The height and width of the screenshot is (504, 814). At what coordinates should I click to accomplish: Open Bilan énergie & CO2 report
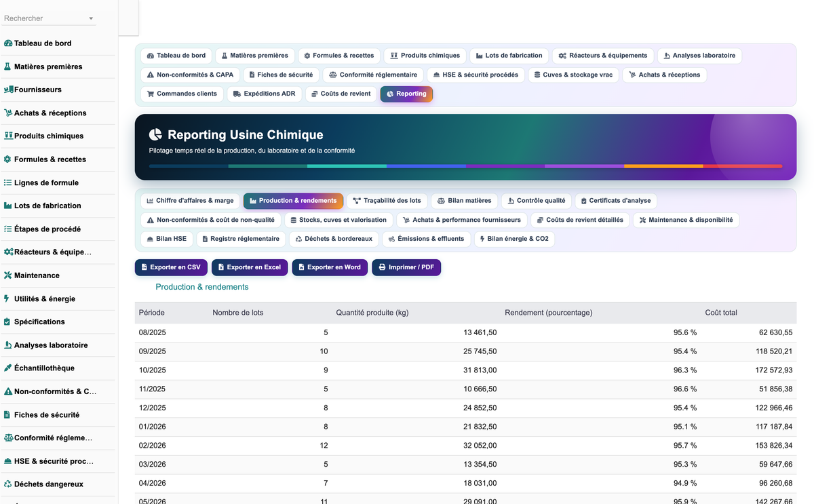(x=514, y=239)
